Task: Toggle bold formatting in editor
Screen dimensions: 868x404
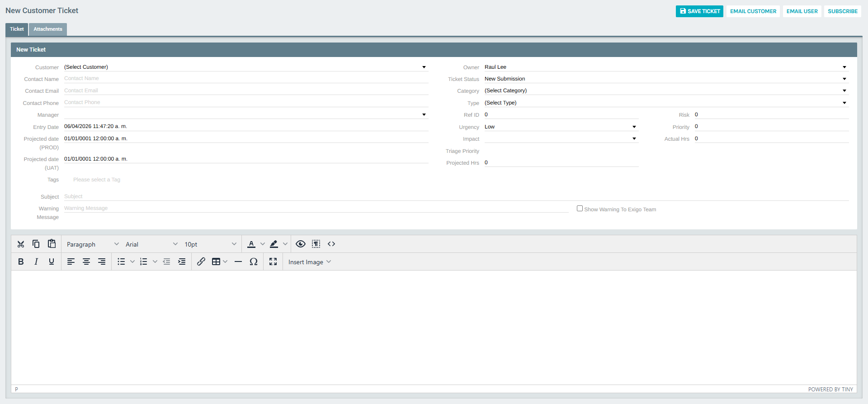Action: (x=21, y=262)
